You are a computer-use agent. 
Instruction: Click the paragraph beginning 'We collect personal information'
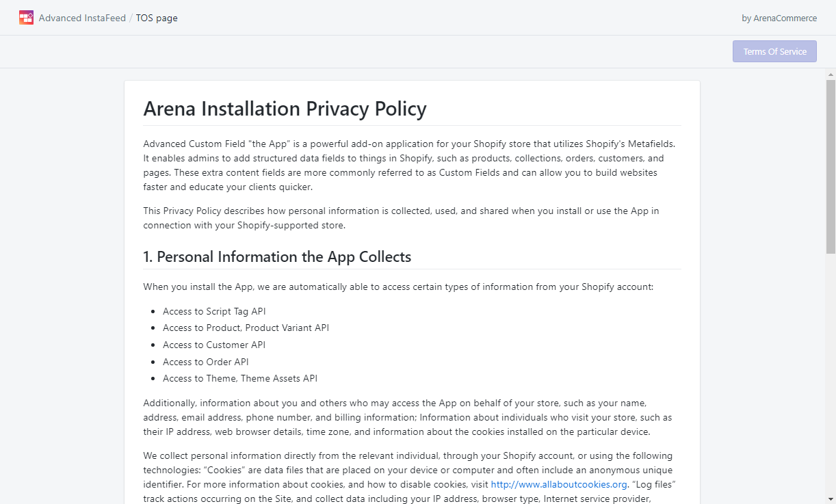click(x=412, y=477)
